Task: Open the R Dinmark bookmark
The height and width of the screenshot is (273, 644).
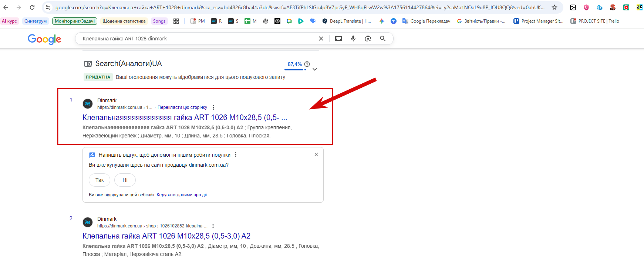Action: point(216,21)
